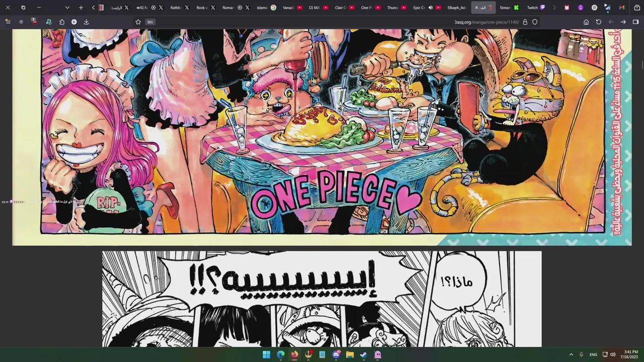Bookmark this page with the star
Image resolution: width=644 pixels, height=362 pixels.
coord(138,22)
